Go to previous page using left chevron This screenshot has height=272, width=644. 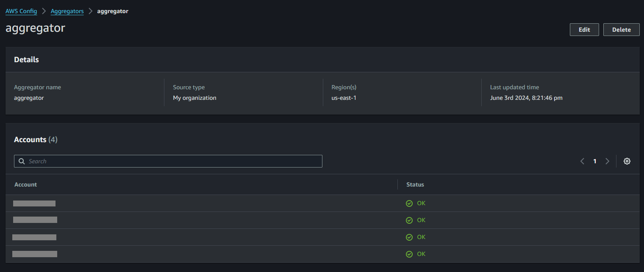coord(582,161)
